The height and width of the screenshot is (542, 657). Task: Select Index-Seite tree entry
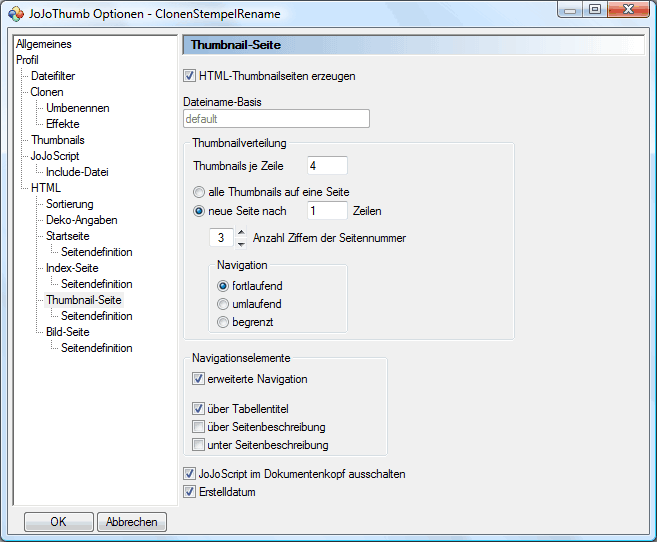click(72, 268)
